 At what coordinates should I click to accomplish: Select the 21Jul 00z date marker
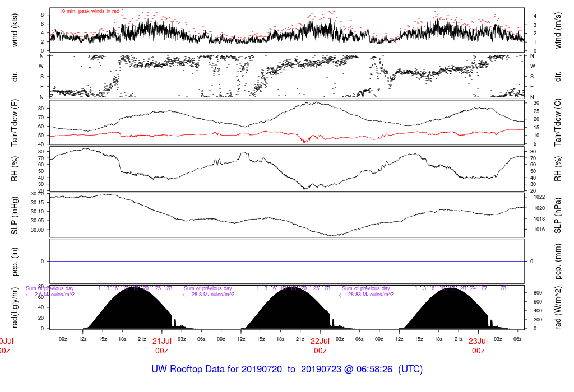point(162,345)
